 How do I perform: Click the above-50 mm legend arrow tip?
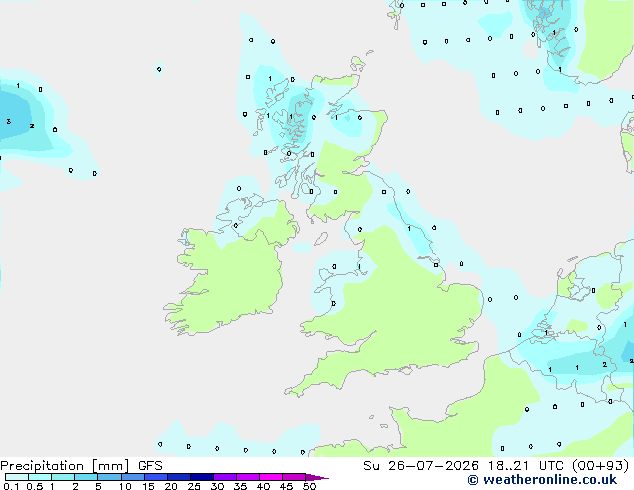[317, 477]
